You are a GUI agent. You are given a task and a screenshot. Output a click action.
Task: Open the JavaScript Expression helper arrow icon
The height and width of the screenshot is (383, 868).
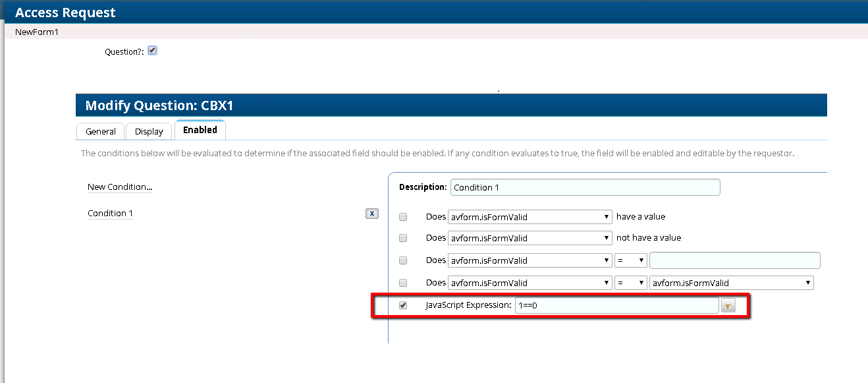(x=728, y=305)
